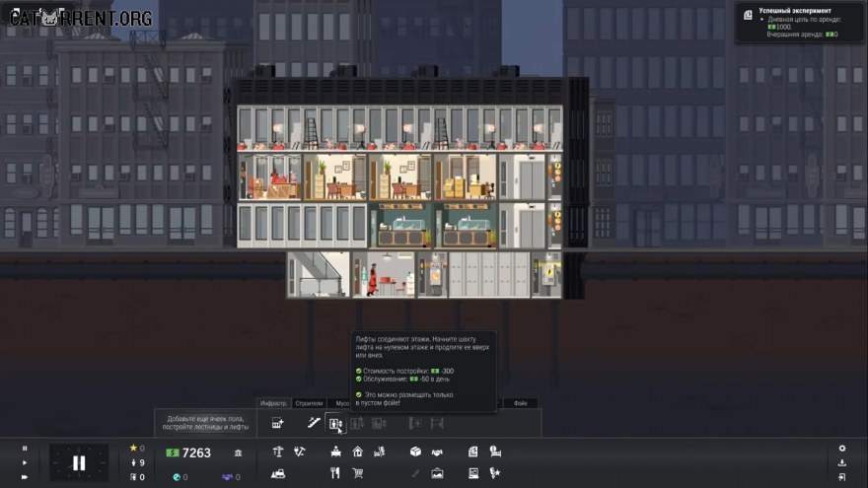868x488 pixels.
Task: Select the greyed expand-shaft tool
Action: coord(415,423)
